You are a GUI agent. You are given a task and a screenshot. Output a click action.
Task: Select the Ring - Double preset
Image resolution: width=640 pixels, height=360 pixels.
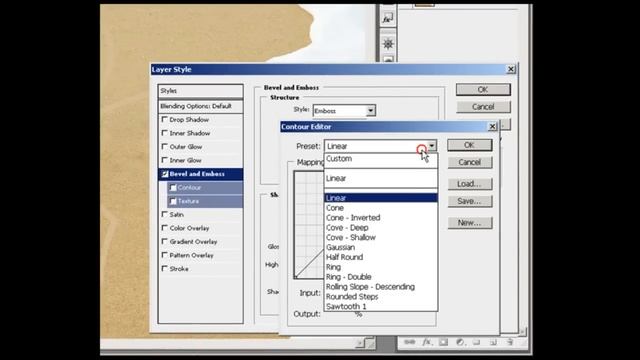[381, 277]
